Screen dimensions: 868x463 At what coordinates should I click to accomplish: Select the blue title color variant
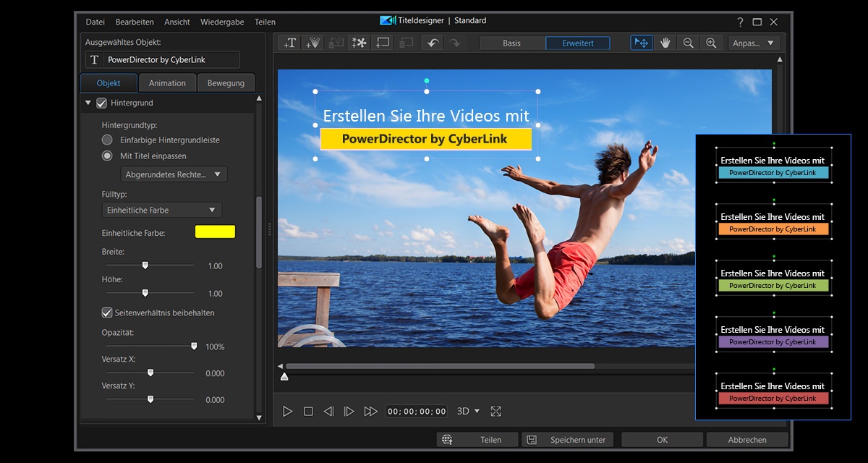click(x=773, y=173)
